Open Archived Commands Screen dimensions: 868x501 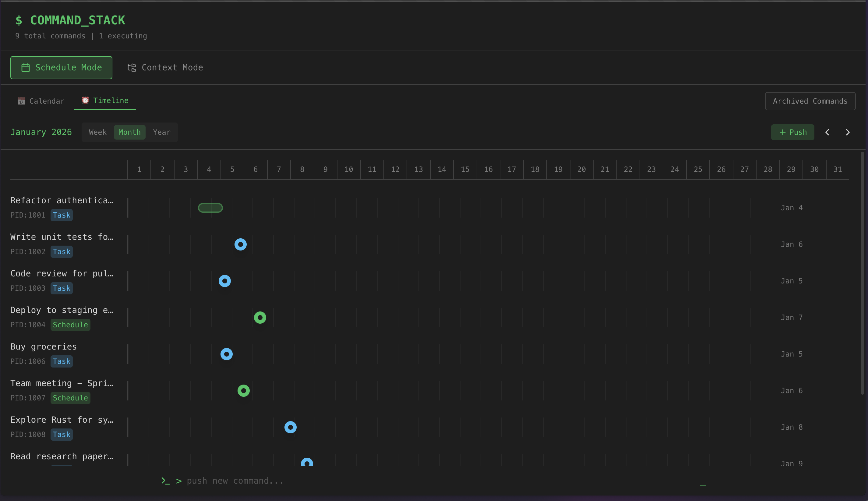pos(810,101)
